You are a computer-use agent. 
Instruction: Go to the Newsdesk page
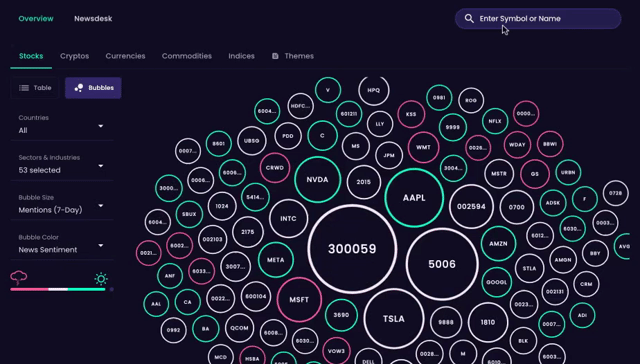93,19
